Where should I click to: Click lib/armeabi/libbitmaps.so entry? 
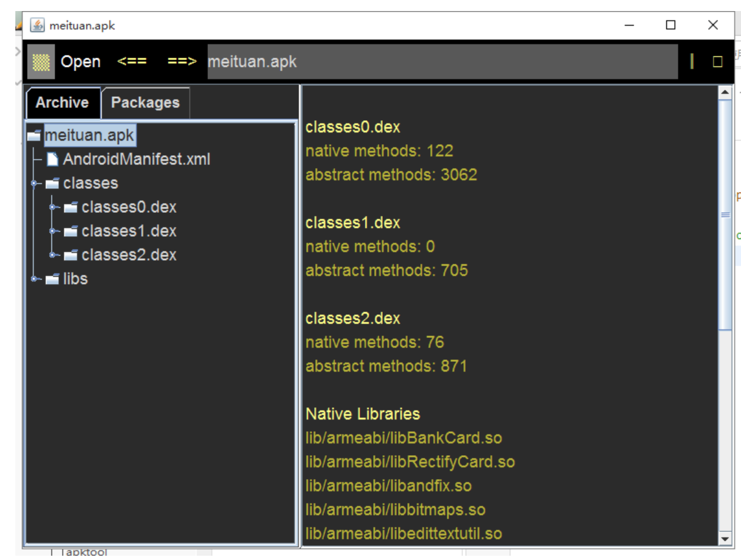click(395, 510)
